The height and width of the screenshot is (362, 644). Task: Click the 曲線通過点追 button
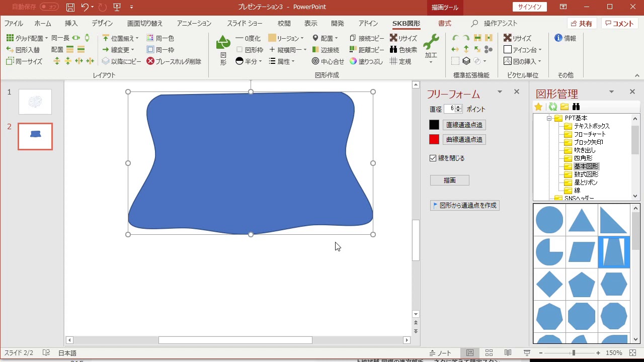464,140
